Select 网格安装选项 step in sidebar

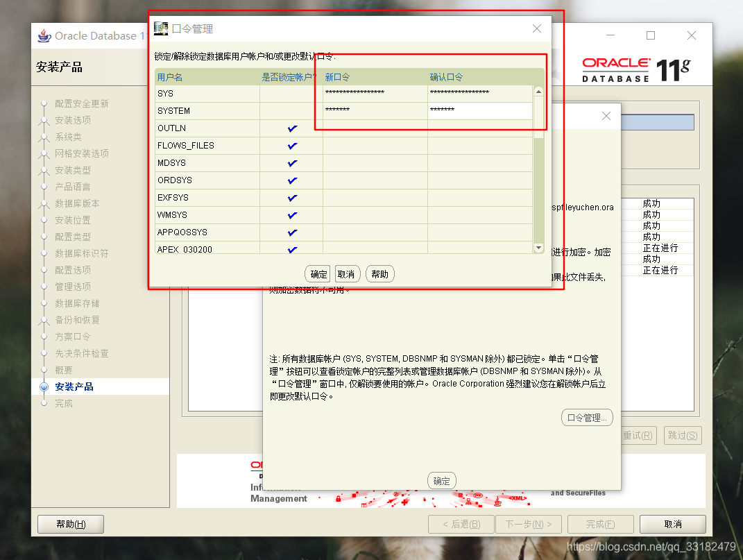point(81,153)
